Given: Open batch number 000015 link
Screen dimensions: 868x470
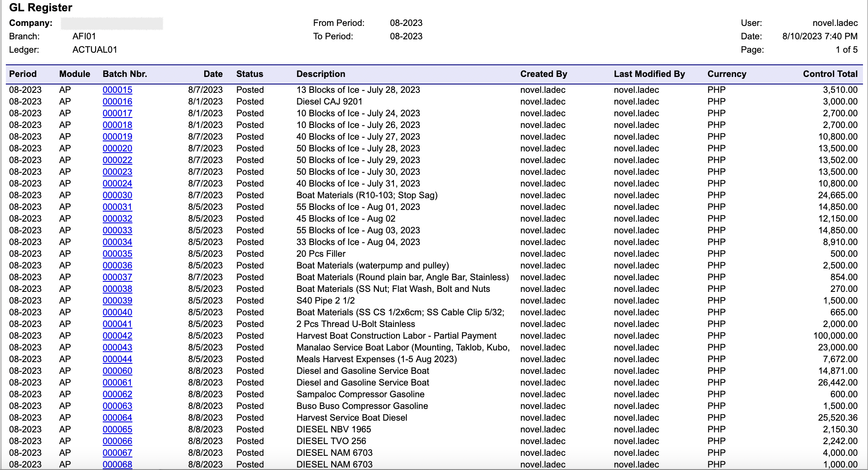Looking at the screenshot, I should click(x=117, y=90).
